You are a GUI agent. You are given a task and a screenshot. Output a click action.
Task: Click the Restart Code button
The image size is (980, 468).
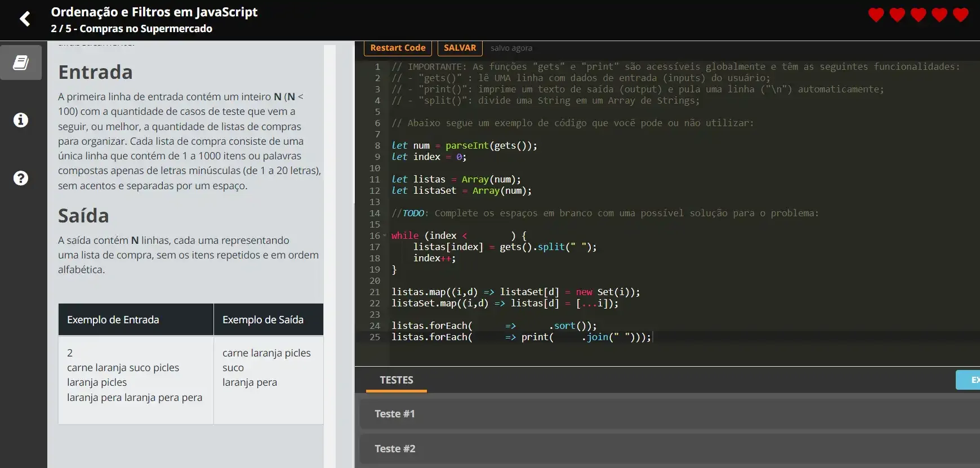[x=398, y=48]
